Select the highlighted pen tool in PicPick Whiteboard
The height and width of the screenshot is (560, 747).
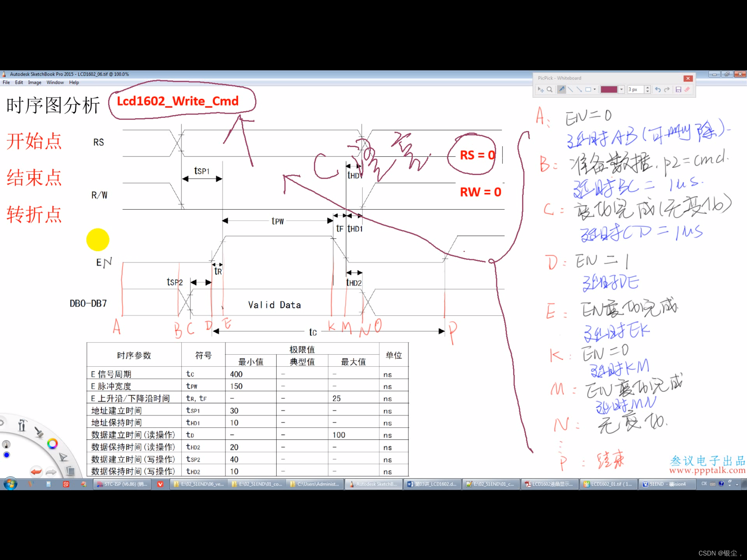tap(562, 90)
